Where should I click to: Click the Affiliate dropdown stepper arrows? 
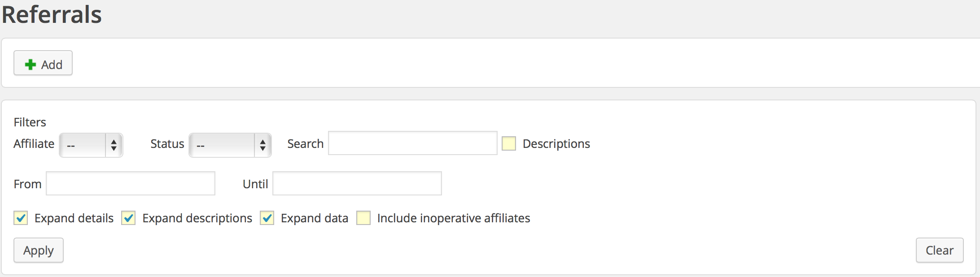[114, 145]
